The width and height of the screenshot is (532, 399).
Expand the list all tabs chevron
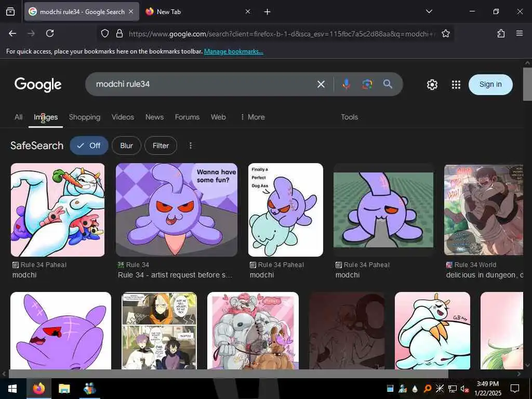[x=429, y=11]
